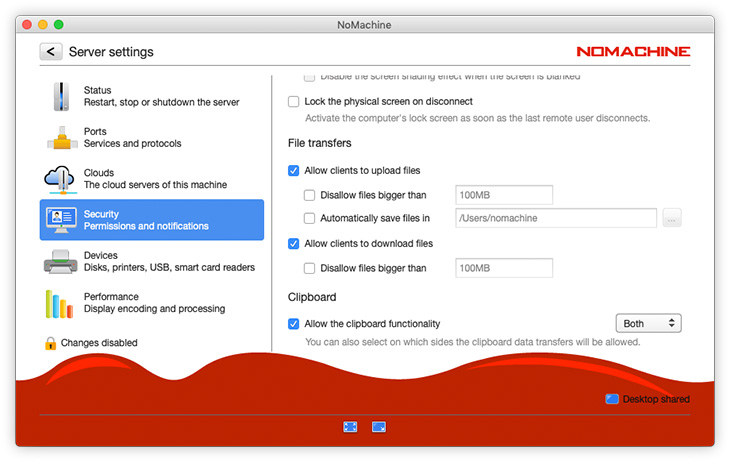Image resolution: width=730 pixels, height=461 pixels.
Task: Click the Devices printer icon
Action: (x=60, y=262)
